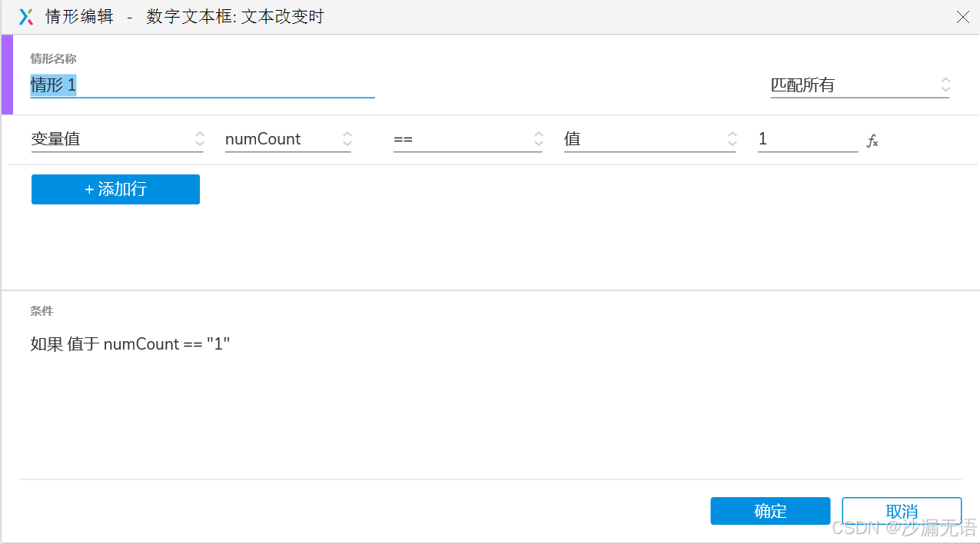Click the 条件 section label
Image resolution: width=980 pixels, height=544 pixels.
(x=42, y=311)
